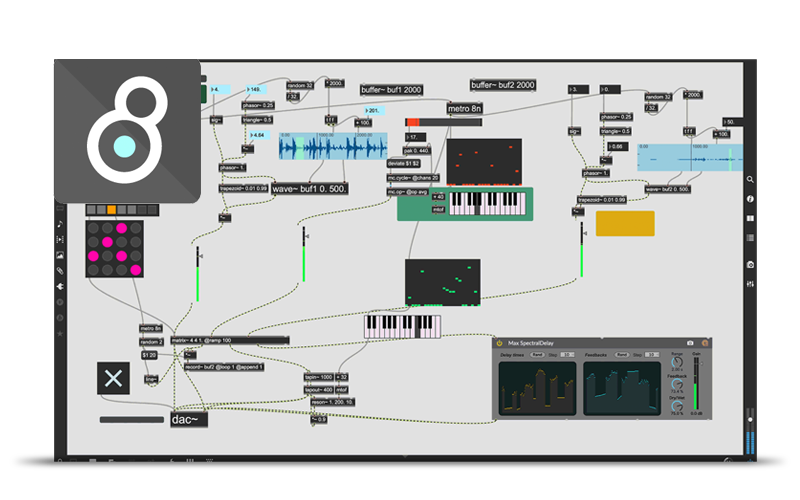Click the number box showing 4.64
The width and height of the screenshot is (800, 500).
tap(259, 135)
